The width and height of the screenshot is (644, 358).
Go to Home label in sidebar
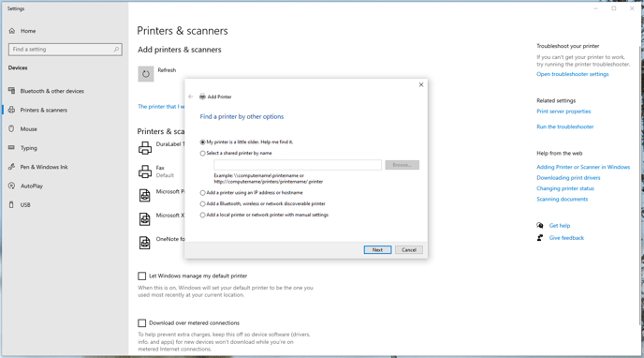pyautogui.click(x=28, y=31)
